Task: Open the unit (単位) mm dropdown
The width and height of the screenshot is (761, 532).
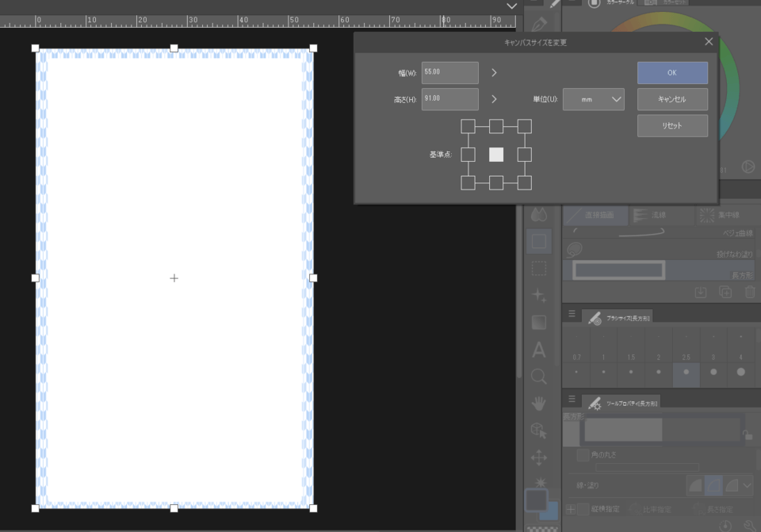Action: click(x=594, y=99)
